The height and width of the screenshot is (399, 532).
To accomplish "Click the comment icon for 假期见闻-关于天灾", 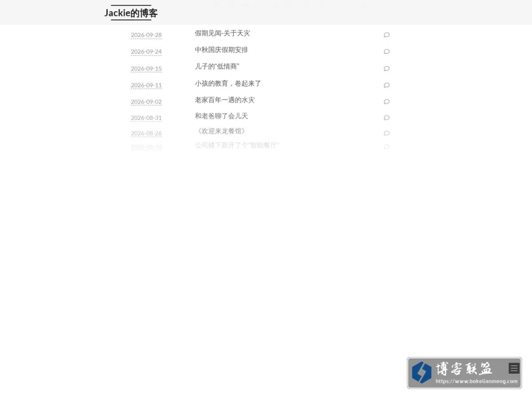I will click(387, 35).
